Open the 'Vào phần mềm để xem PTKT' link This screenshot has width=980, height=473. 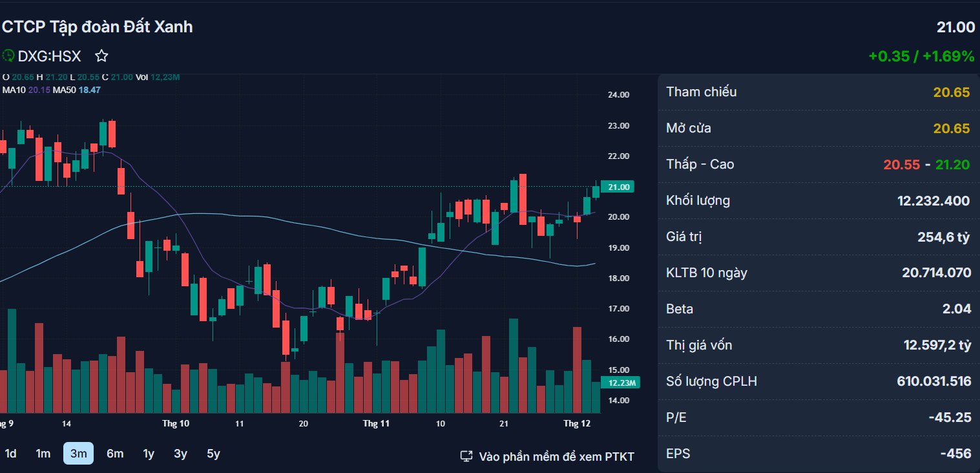tap(547, 457)
